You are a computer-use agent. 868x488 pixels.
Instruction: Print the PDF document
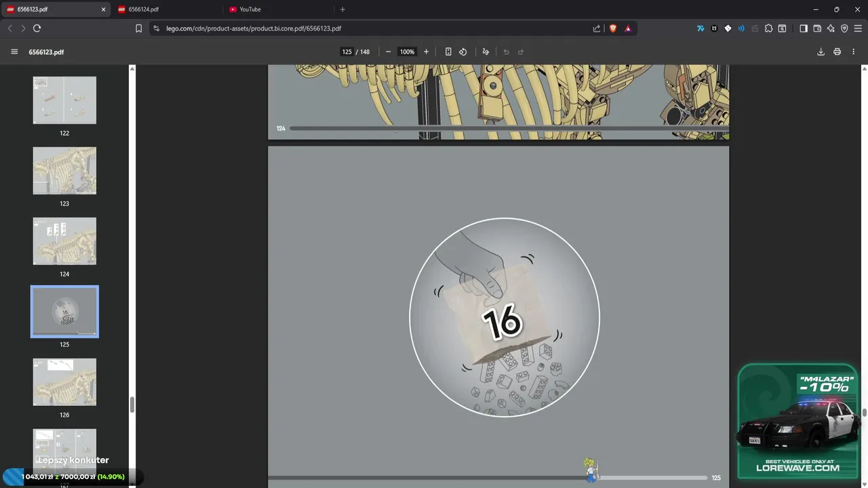pyautogui.click(x=837, y=52)
